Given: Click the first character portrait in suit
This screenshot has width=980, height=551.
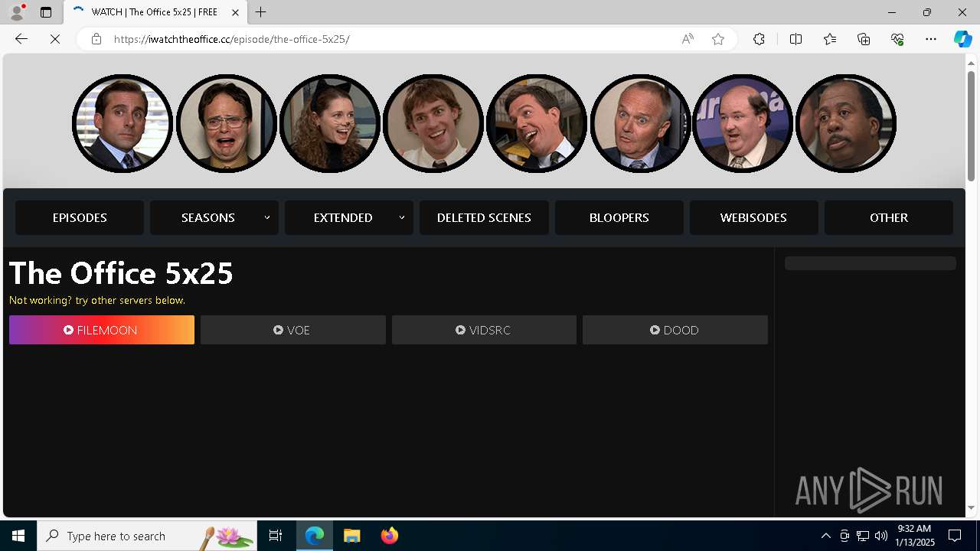Looking at the screenshot, I should pyautogui.click(x=122, y=123).
